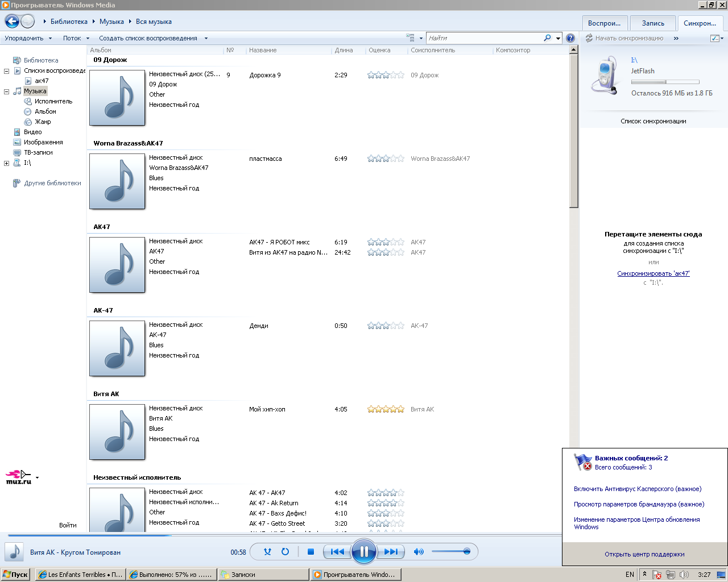Toggle shuffle playback mode
The width and height of the screenshot is (728, 582).
[268, 551]
